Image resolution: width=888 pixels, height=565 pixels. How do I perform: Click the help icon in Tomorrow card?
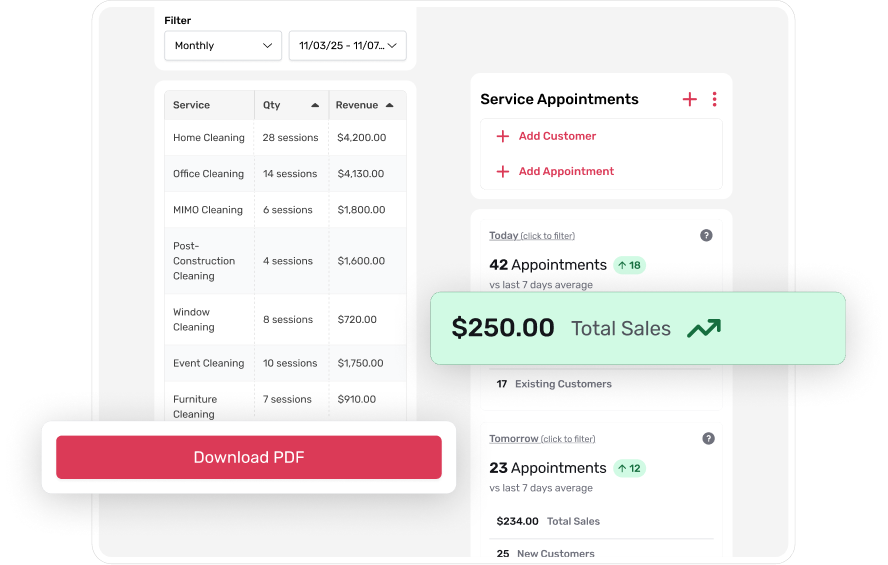tap(708, 438)
